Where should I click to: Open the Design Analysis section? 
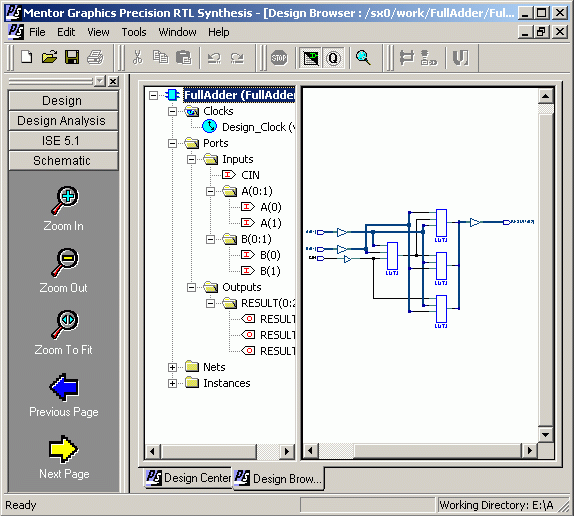(x=63, y=121)
